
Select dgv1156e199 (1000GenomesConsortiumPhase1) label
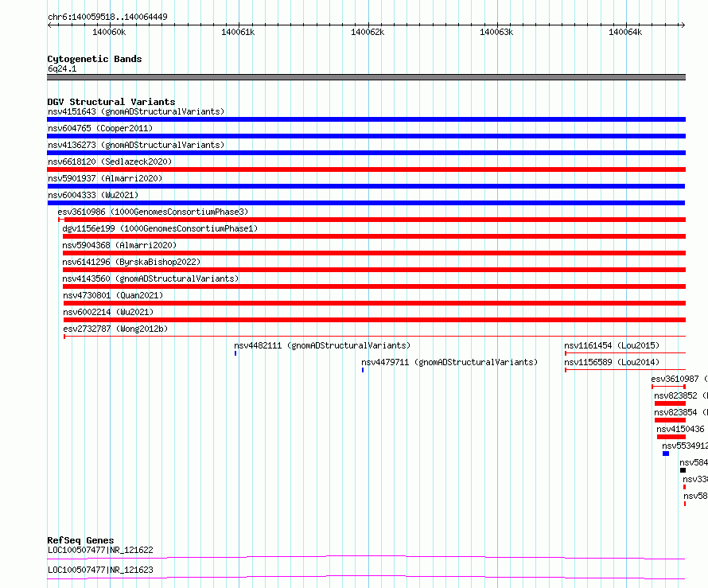click(x=160, y=228)
